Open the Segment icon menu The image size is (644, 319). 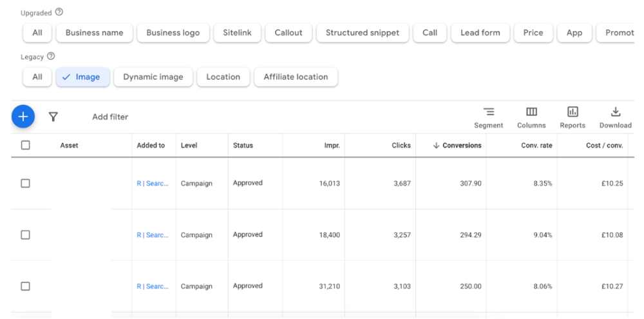coord(489,112)
